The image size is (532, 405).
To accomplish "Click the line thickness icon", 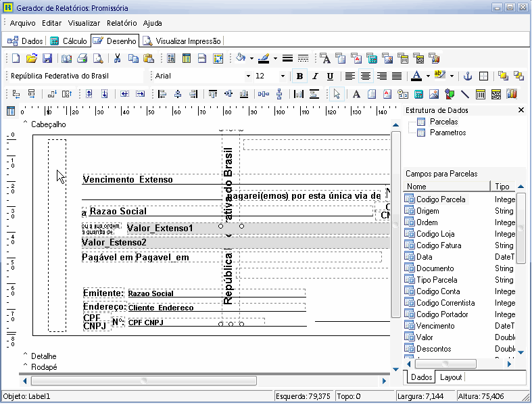I will [x=287, y=58].
